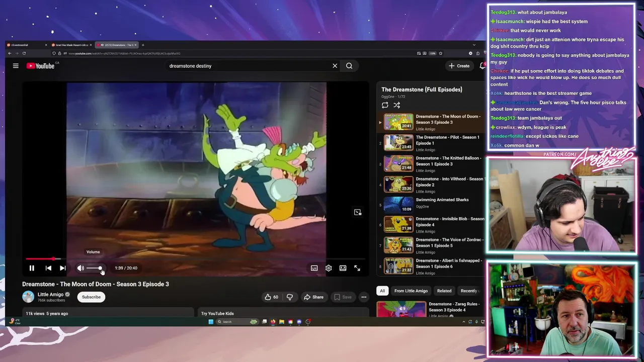Screen dimensions: 644x362
Task: Reload the page
Action: (x=24, y=53)
